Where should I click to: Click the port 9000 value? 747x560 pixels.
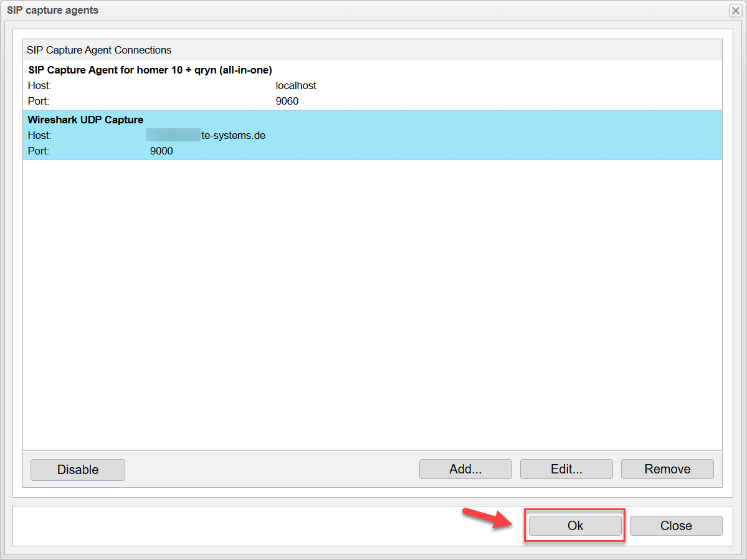coord(161,151)
